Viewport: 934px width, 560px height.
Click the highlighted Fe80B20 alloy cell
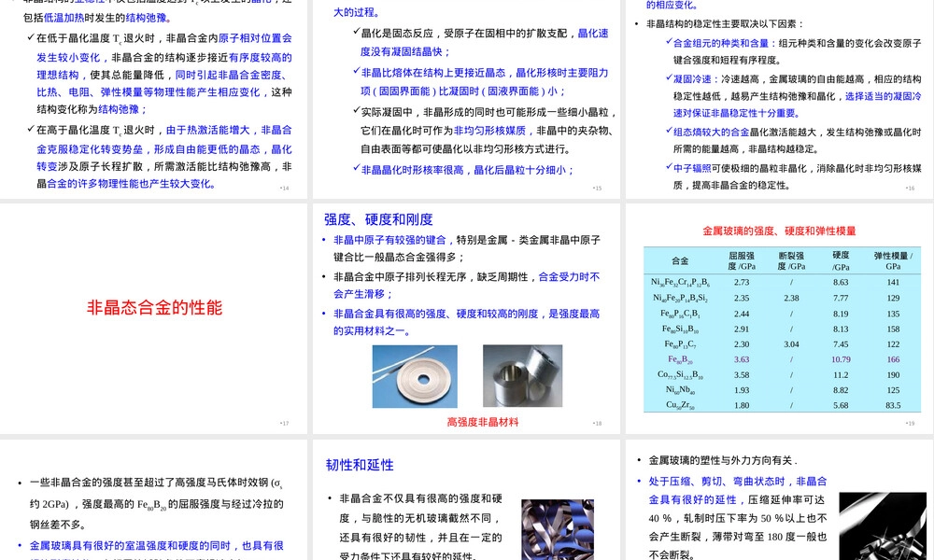pyautogui.click(x=680, y=359)
